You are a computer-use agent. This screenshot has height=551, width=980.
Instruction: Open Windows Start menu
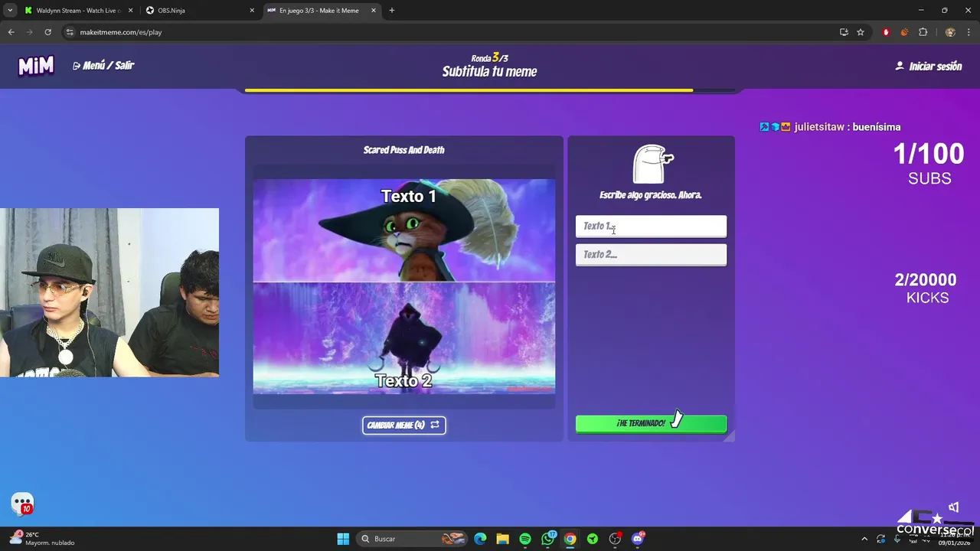point(343,539)
